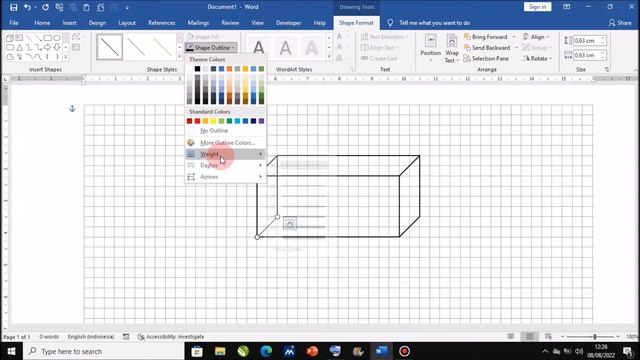Screen dimensions: 640x360
Task: Switch to Web Layout view icon
Action: coord(548,336)
